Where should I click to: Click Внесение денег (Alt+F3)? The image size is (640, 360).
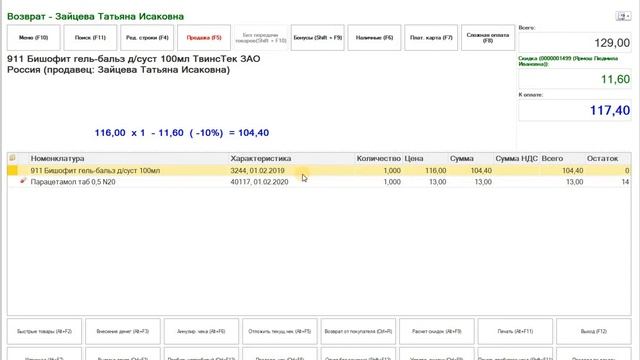(123, 331)
